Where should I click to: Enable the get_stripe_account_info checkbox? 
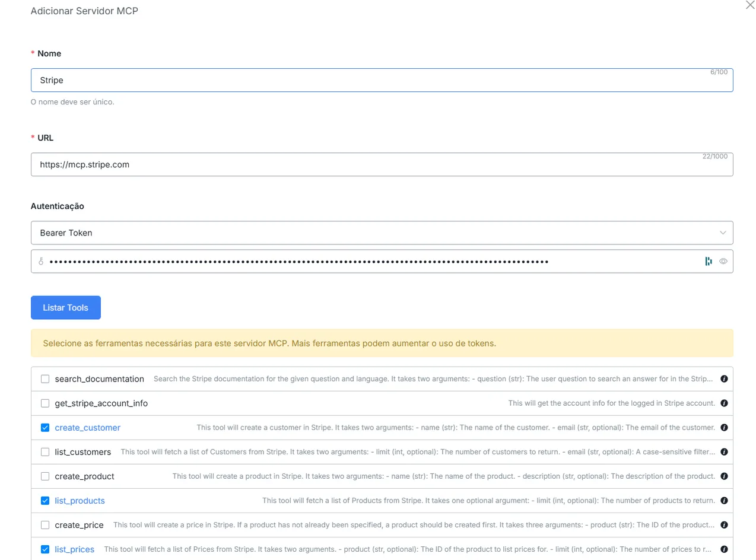tap(45, 403)
